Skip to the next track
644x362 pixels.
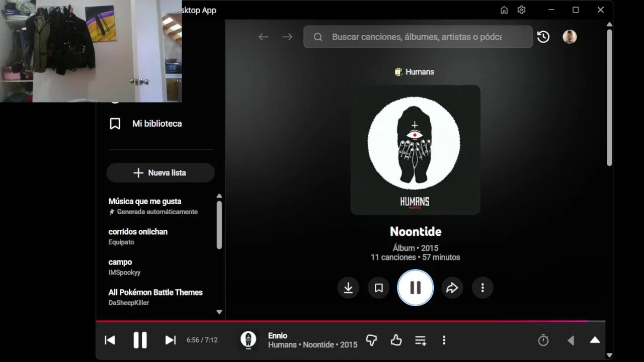[171, 340]
